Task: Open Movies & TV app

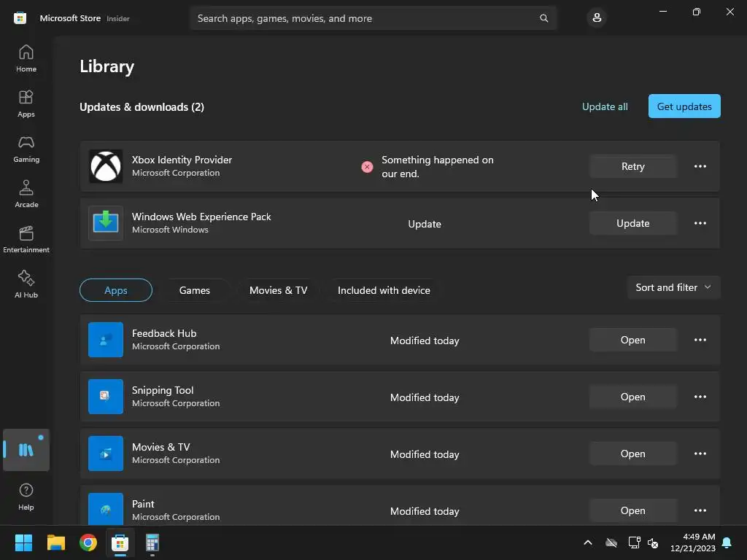Action: (x=632, y=454)
